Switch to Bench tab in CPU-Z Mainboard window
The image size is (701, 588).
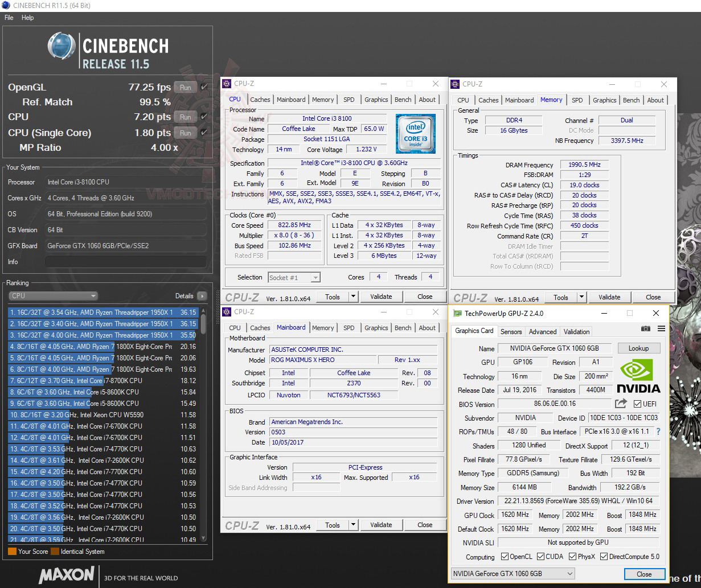click(403, 328)
